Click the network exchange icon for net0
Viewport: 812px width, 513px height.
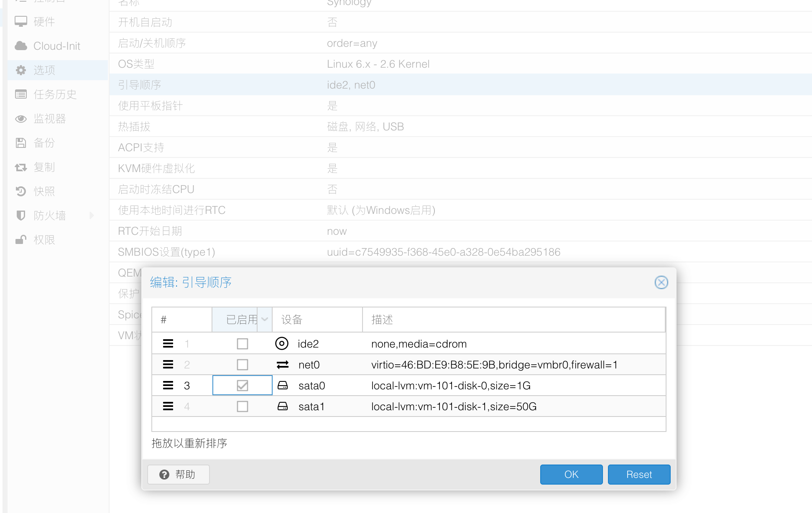[x=283, y=365]
